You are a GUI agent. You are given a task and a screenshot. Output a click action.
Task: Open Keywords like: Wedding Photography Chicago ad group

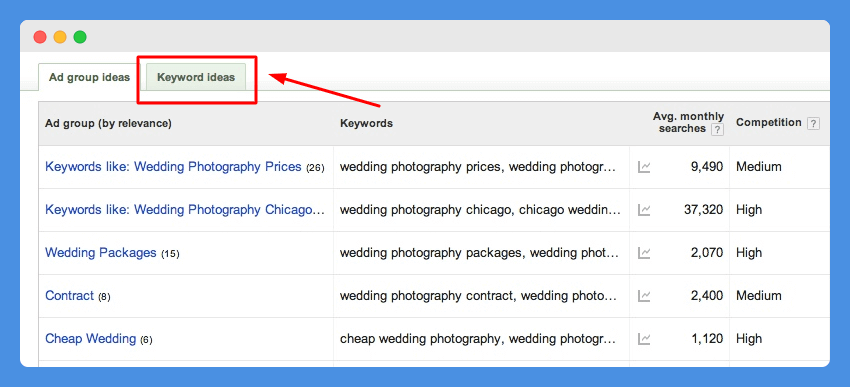coord(185,210)
